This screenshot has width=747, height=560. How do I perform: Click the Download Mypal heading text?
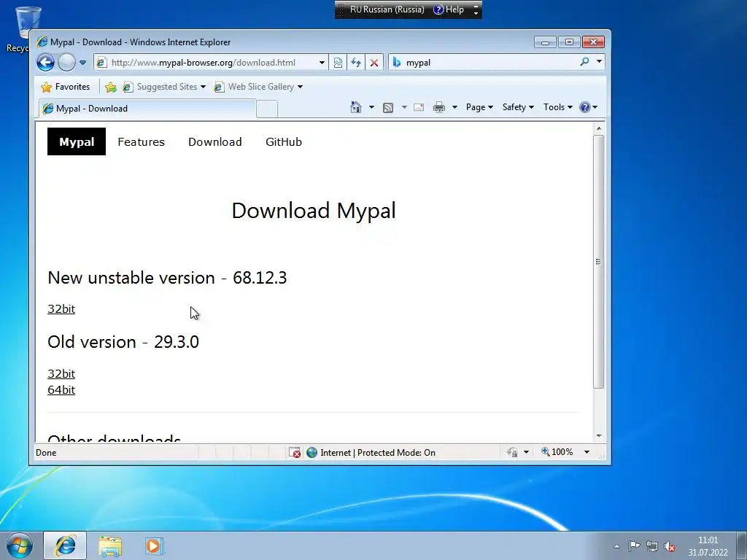(314, 211)
